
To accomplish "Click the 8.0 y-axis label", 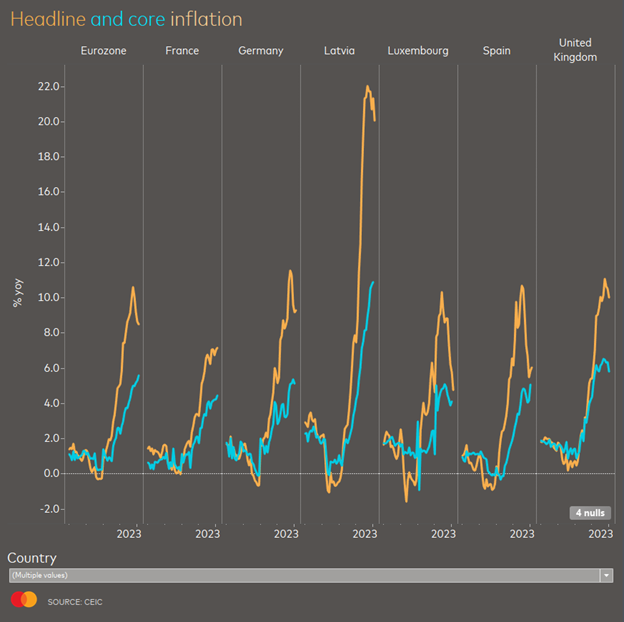I will [x=51, y=333].
